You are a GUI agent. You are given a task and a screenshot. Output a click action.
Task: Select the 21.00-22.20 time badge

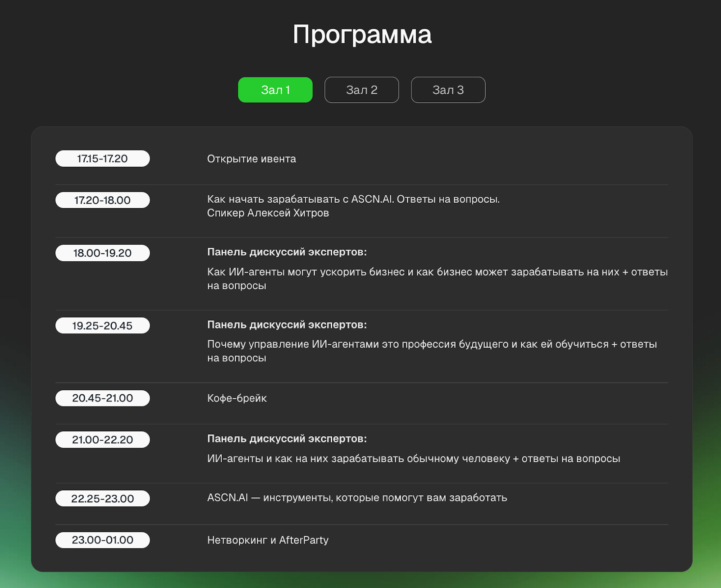102,439
